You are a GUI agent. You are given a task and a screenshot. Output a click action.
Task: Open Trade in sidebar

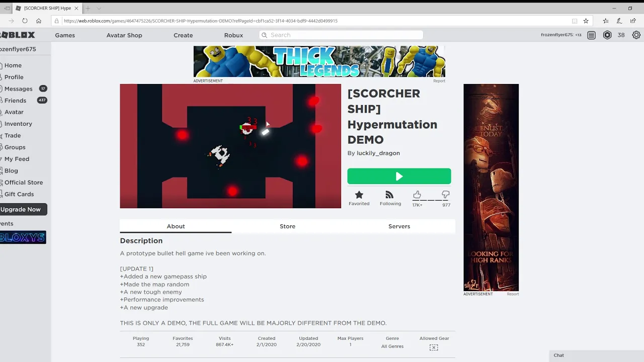[x=13, y=136]
